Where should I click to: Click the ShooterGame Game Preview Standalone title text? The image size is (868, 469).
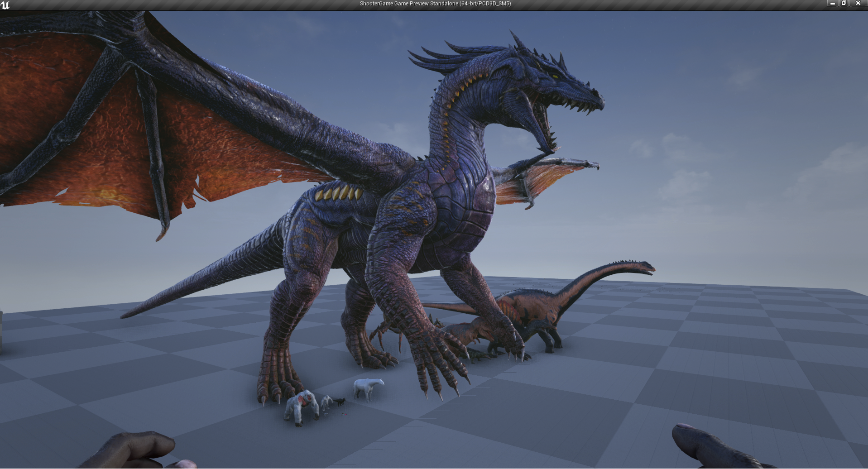pyautogui.click(x=435, y=4)
